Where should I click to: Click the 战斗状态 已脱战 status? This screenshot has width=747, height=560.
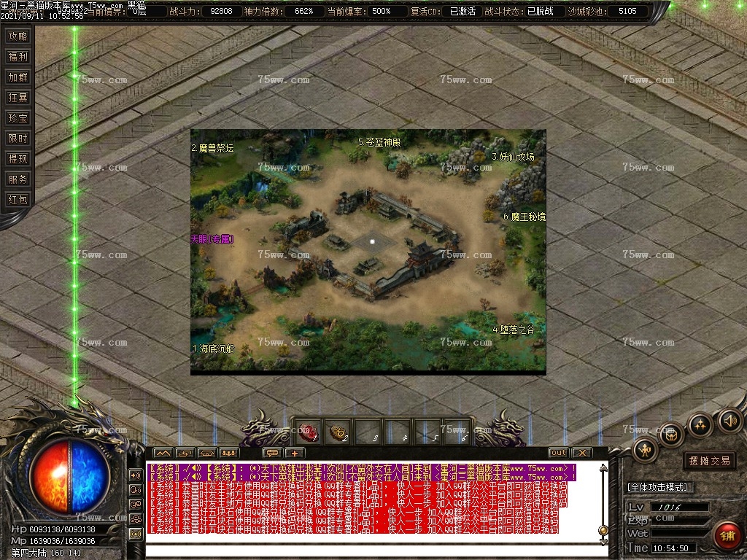click(541, 11)
